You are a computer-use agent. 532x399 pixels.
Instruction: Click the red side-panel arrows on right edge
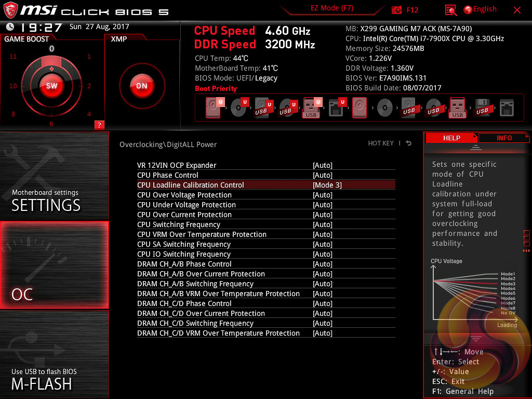coord(526,251)
